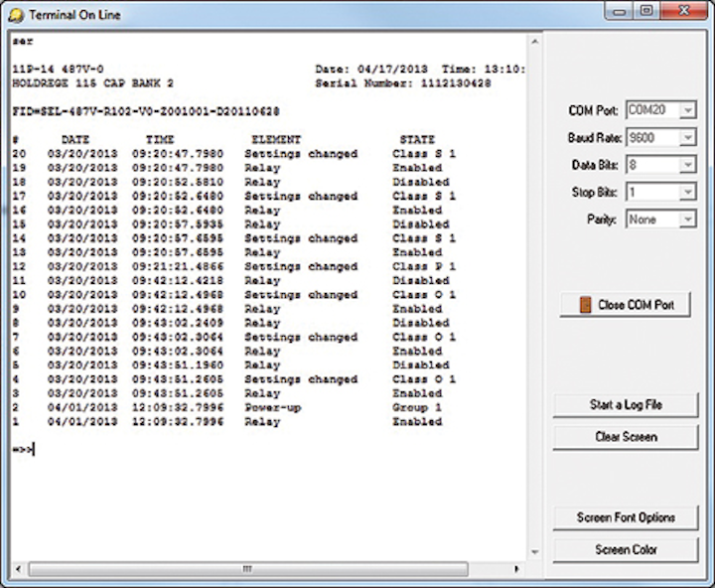
Task: Click the horizontal scrollbar right arrow
Action: (516, 569)
